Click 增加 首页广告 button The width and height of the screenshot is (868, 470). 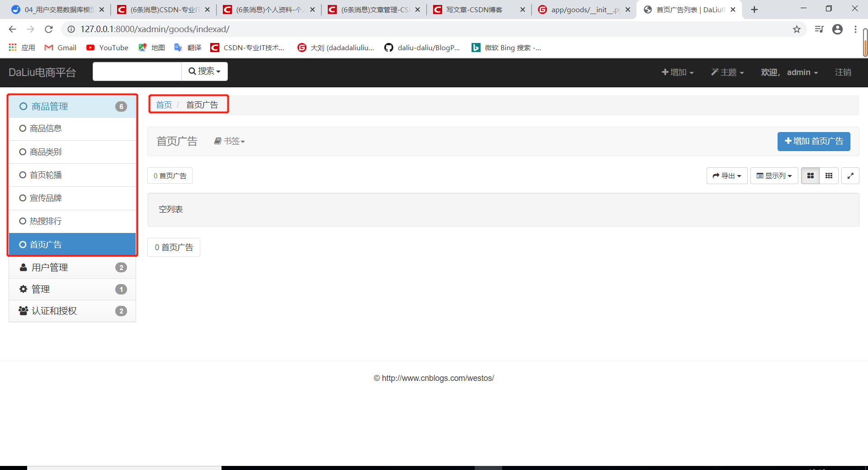click(814, 141)
